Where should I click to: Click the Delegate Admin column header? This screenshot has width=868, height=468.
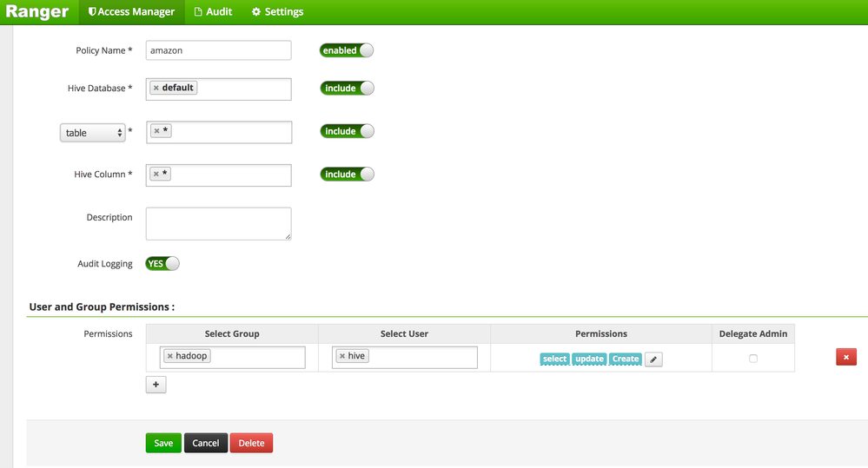click(752, 333)
